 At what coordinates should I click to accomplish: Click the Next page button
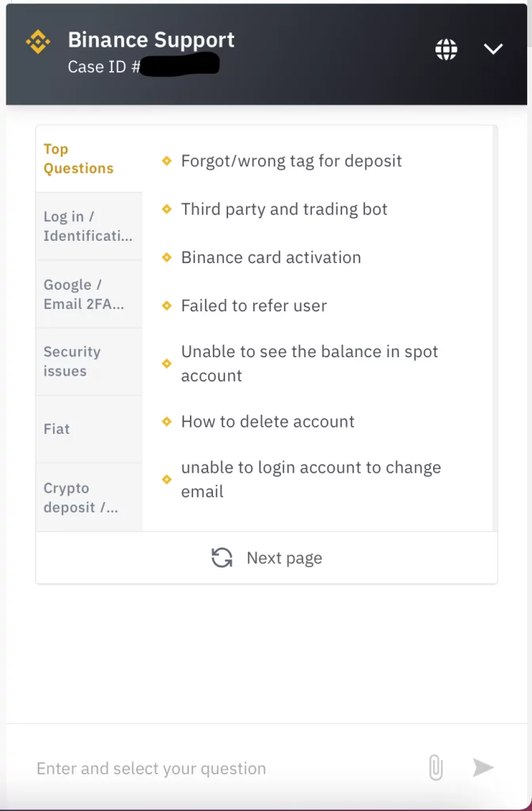283,558
